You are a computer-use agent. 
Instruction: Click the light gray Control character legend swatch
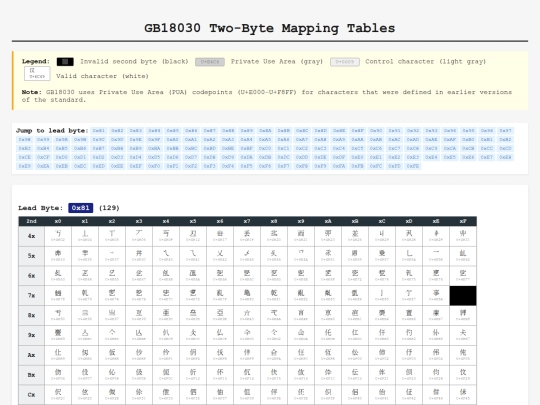pyautogui.click(x=345, y=62)
